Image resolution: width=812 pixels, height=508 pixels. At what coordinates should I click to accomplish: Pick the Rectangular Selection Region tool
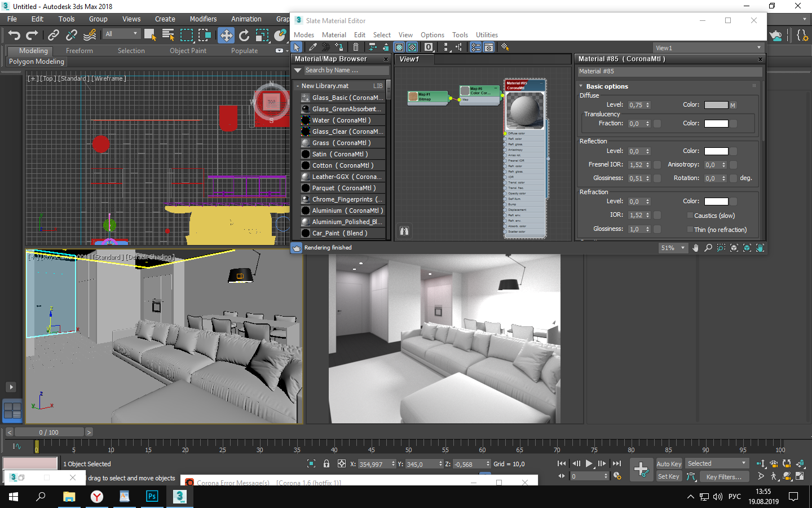click(187, 35)
